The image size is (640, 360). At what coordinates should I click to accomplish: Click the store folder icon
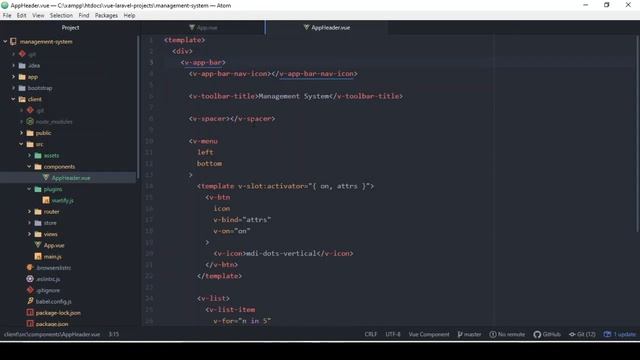(38, 223)
